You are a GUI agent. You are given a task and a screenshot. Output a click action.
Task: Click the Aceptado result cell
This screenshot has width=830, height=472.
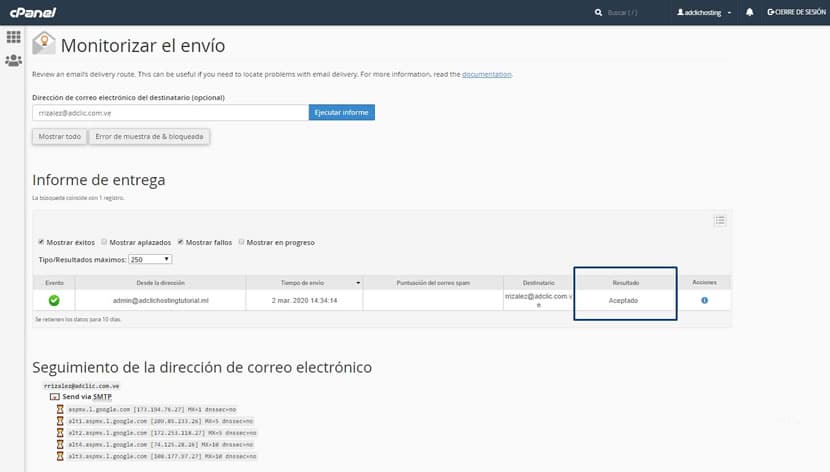click(x=623, y=300)
